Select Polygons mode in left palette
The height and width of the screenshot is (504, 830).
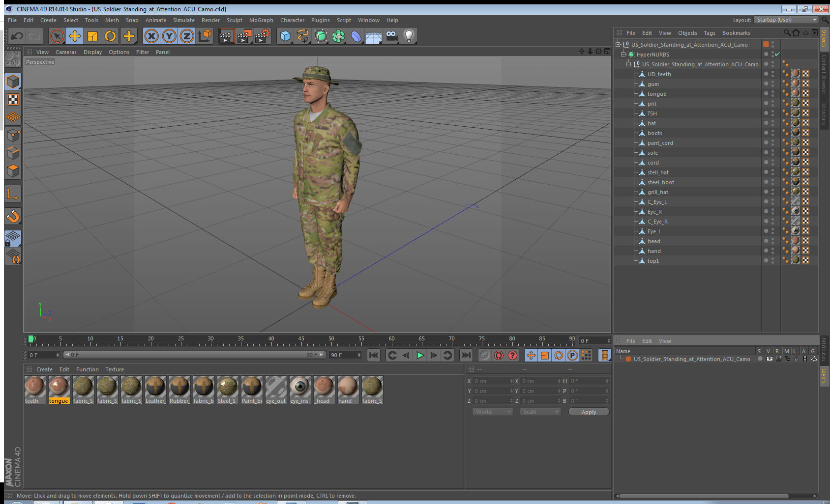13,170
